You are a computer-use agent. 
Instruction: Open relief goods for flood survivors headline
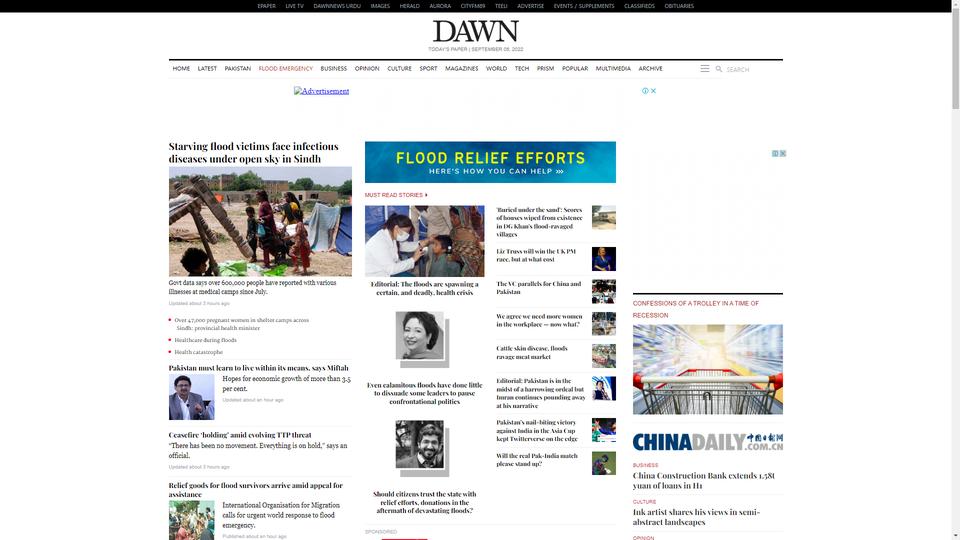255,490
